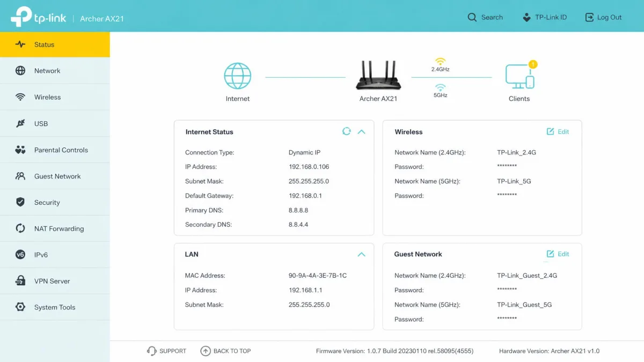The width and height of the screenshot is (644, 362).
Task: Open the Network menu item
Action: (55, 71)
